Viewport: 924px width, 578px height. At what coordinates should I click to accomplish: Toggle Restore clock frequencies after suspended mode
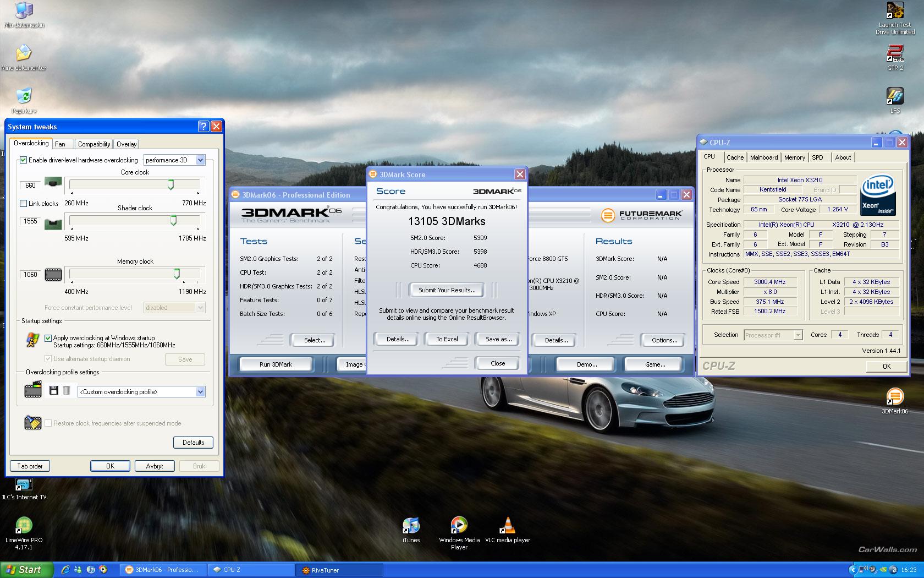[x=48, y=423]
